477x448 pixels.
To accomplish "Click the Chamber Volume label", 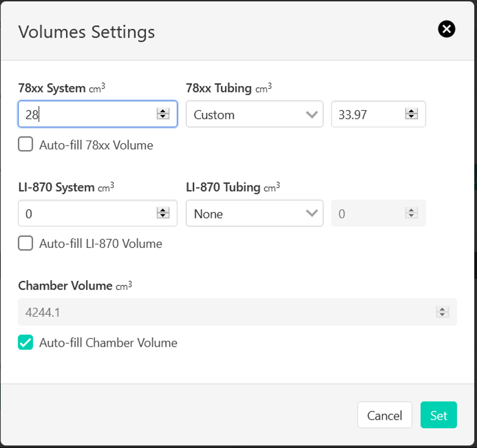I will [x=75, y=286].
